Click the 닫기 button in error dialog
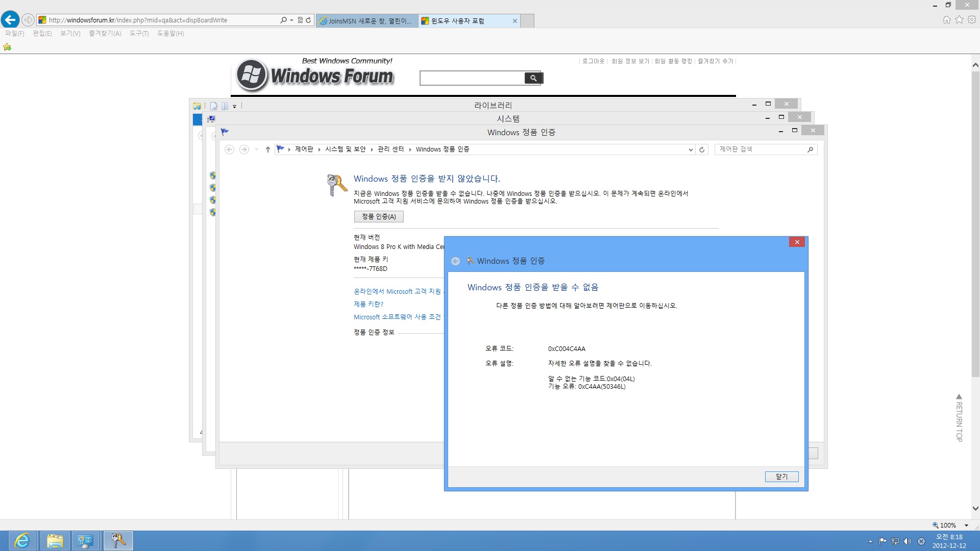980x551 pixels. [x=781, y=477]
